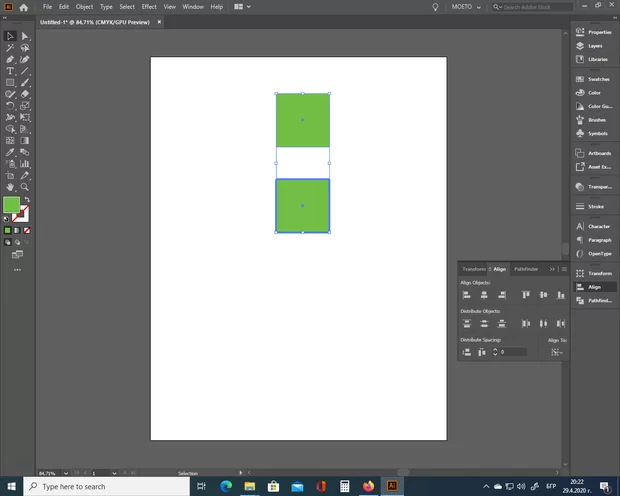The width and height of the screenshot is (620, 496).
Task: Click the green Fill color swatch
Action: coord(12,205)
